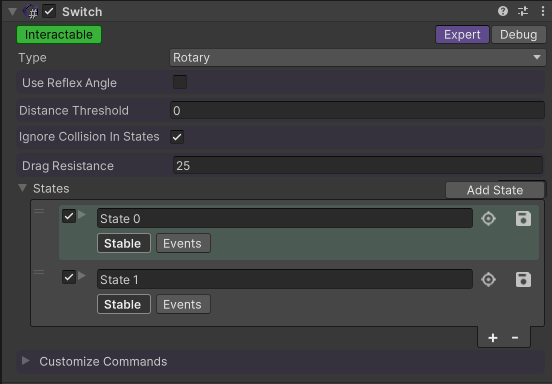Uncheck the State 0 enabled checkbox

point(69,216)
